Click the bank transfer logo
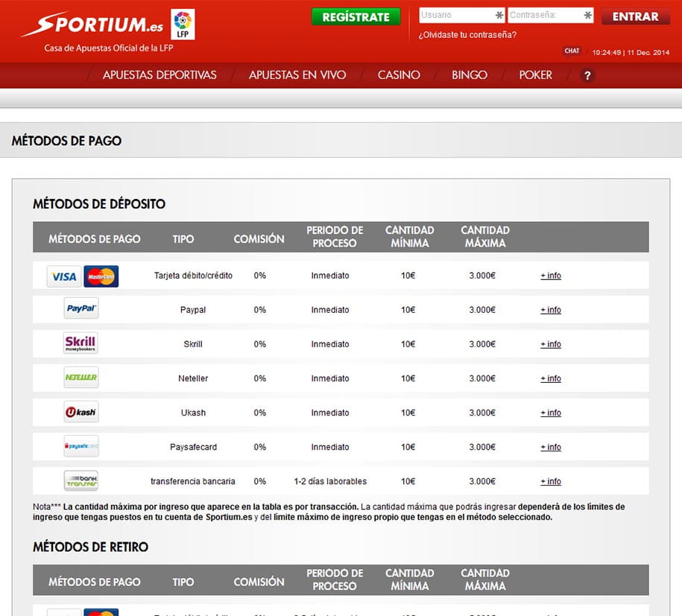 pyautogui.click(x=81, y=480)
